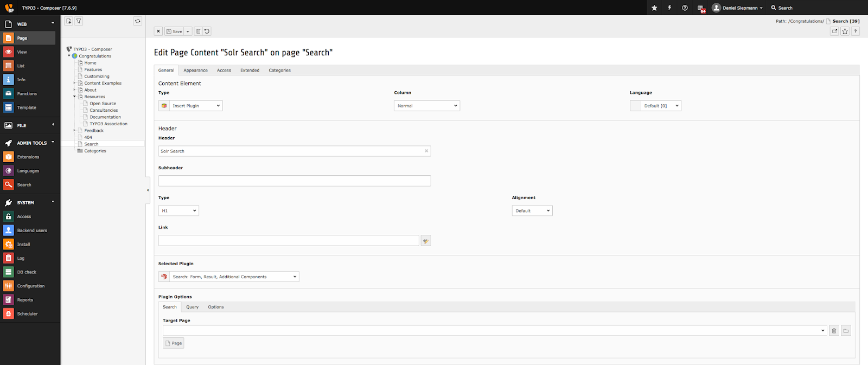
Task: Open the Language dropdown Default [0]
Action: pos(661,106)
